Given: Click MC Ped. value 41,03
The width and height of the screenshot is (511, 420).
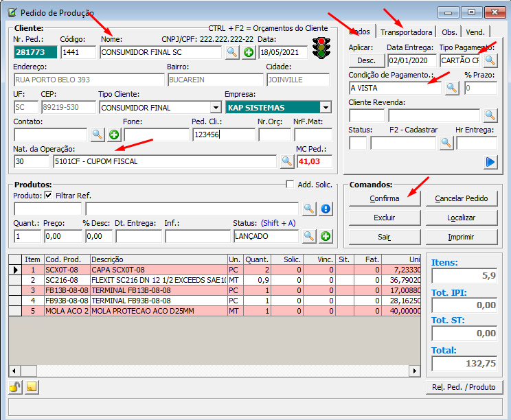Looking at the screenshot, I should 315,161.
